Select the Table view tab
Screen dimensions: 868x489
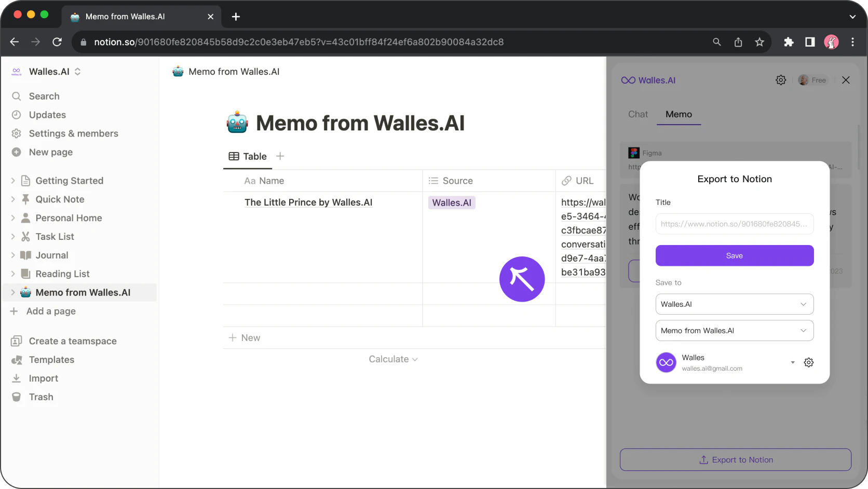tap(248, 156)
